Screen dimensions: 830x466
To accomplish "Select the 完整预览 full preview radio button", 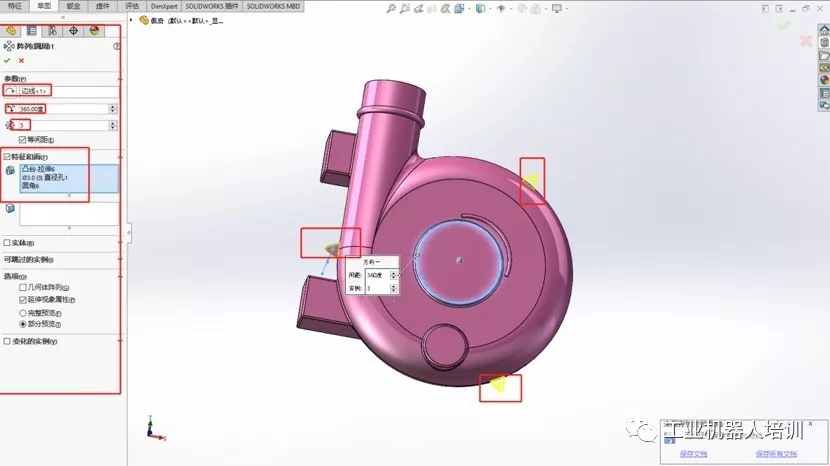I will (x=23, y=313).
